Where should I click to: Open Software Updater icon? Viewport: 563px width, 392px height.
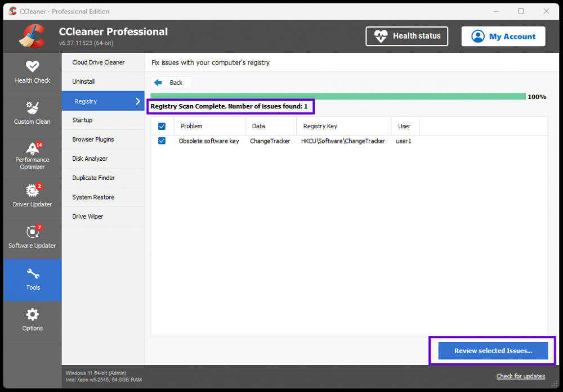click(x=32, y=232)
